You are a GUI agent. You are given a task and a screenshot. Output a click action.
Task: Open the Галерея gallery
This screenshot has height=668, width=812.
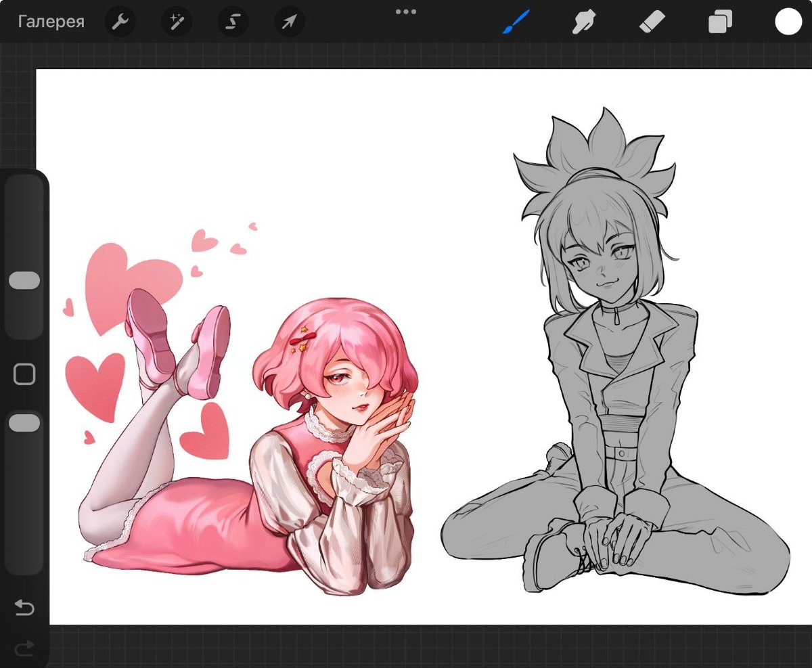(x=51, y=22)
